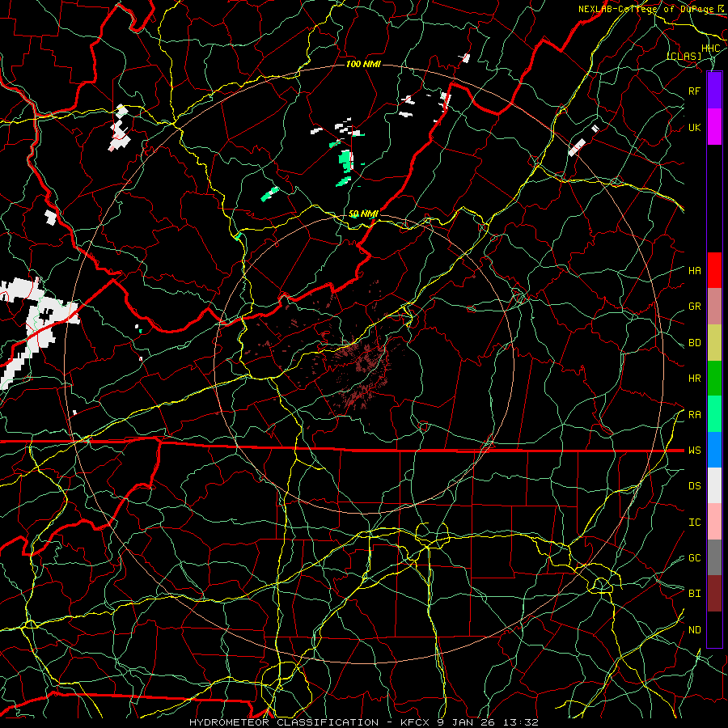Click the "GC" legend label text
Screen dimensions: 728x728
point(695,558)
